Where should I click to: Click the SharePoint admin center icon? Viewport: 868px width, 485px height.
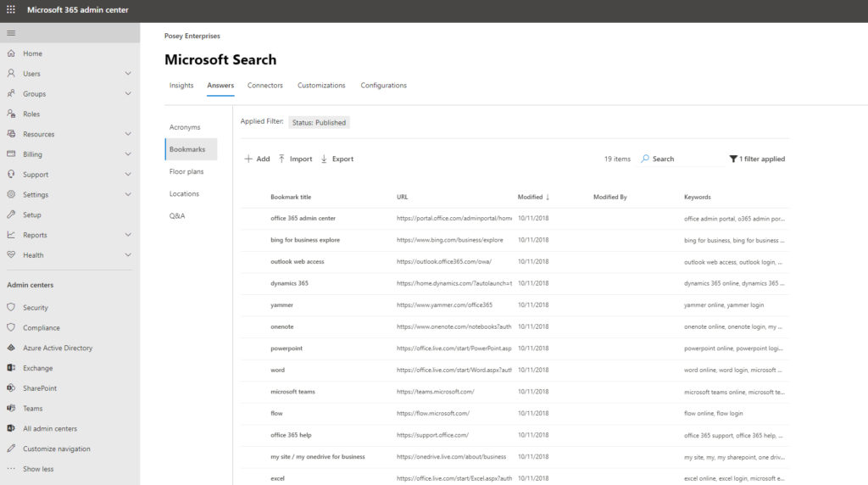point(11,388)
